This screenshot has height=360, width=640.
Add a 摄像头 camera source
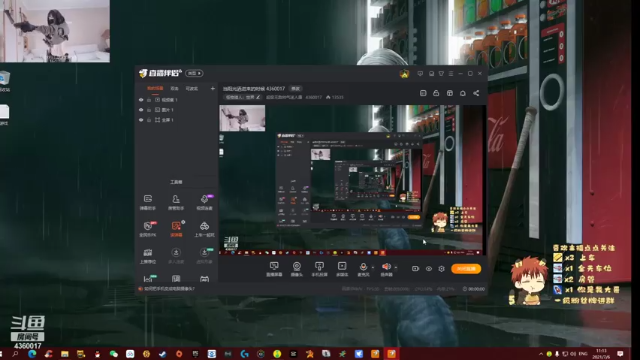(x=297, y=269)
